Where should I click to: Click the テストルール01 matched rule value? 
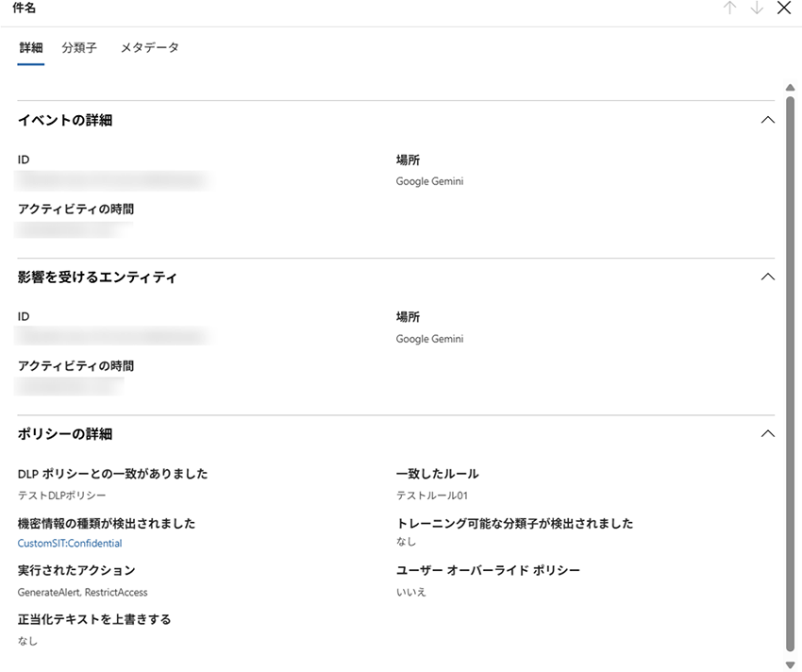click(x=432, y=496)
